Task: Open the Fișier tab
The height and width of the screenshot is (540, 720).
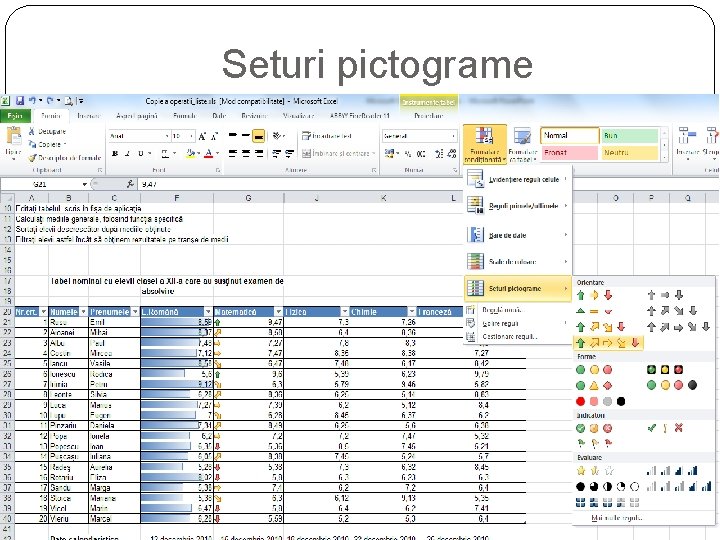Action: tap(15, 116)
